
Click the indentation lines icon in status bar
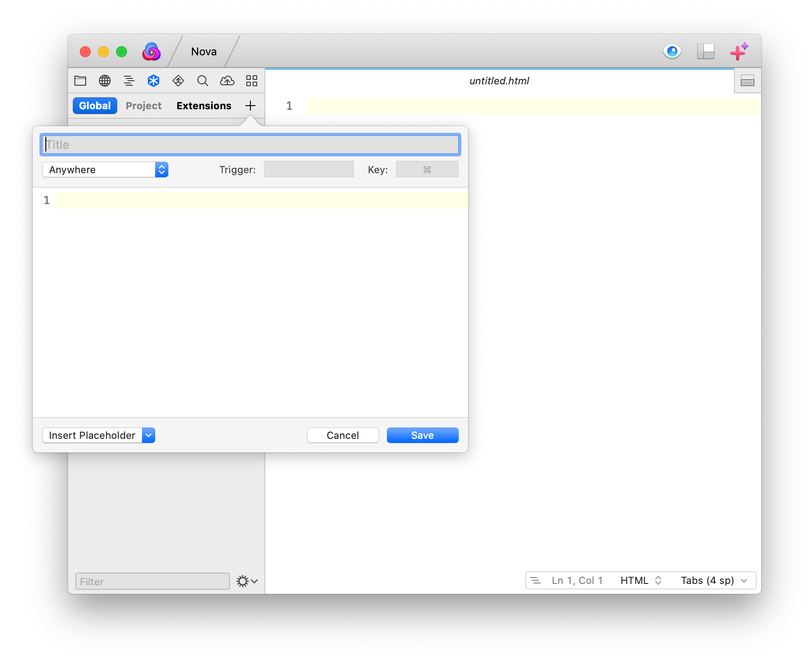coord(536,580)
